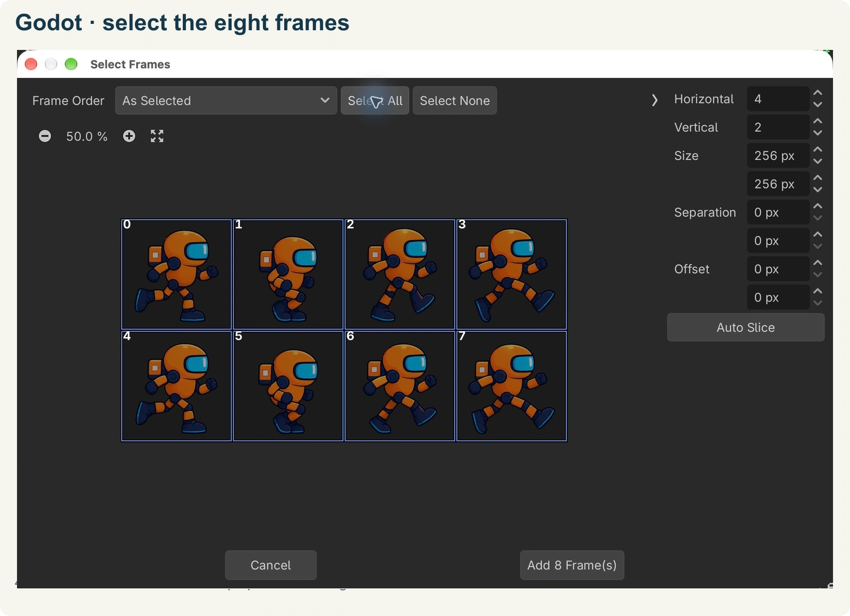850x616 pixels.
Task: Click the Horizontal value field
Action: [778, 99]
